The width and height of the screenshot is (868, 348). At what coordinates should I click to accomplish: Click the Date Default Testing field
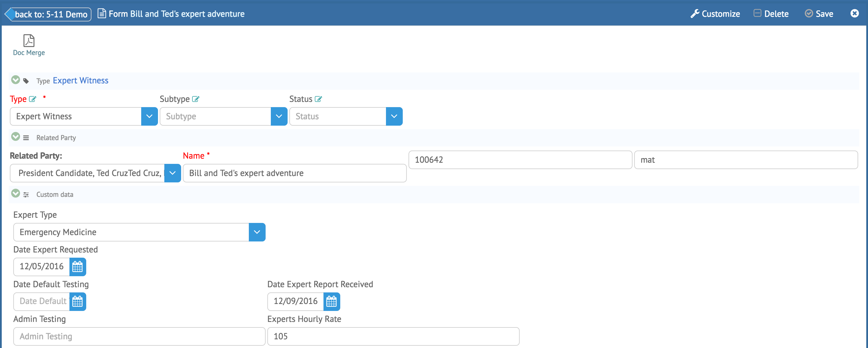click(x=41, y=301)
